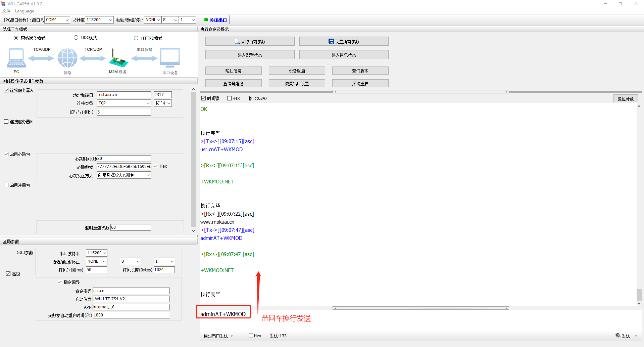Expand the TCP connection type dropdown

124,103
